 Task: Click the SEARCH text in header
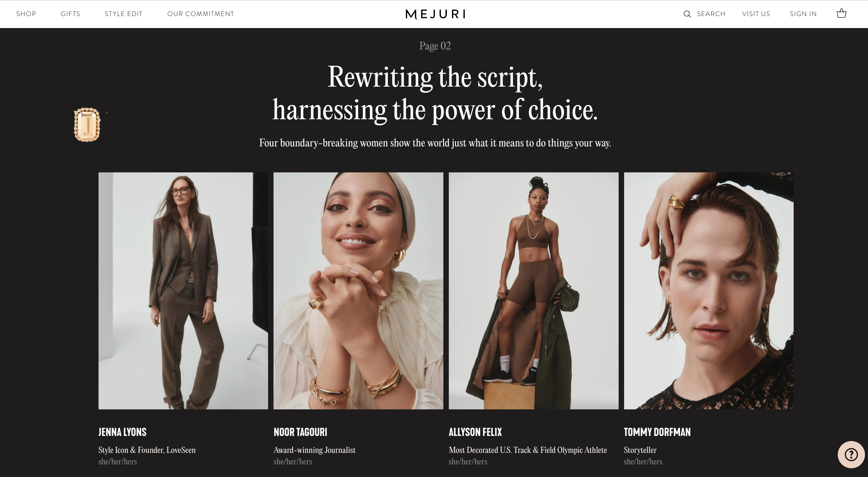711,14
